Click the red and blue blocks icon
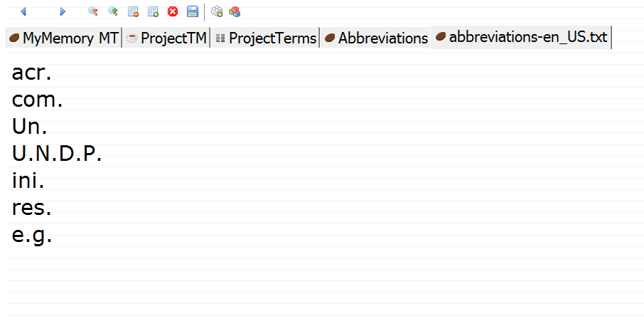This screenshot has height=321, width=644. point(235,11)
